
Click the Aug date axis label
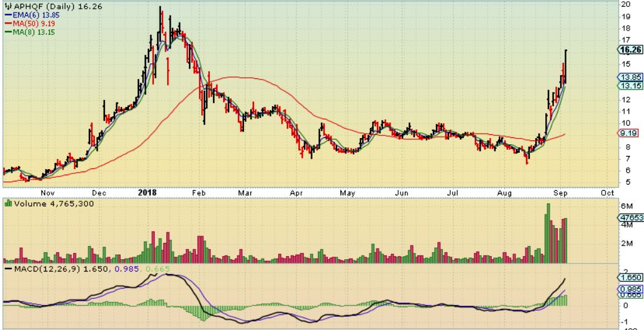coord(504,193)
